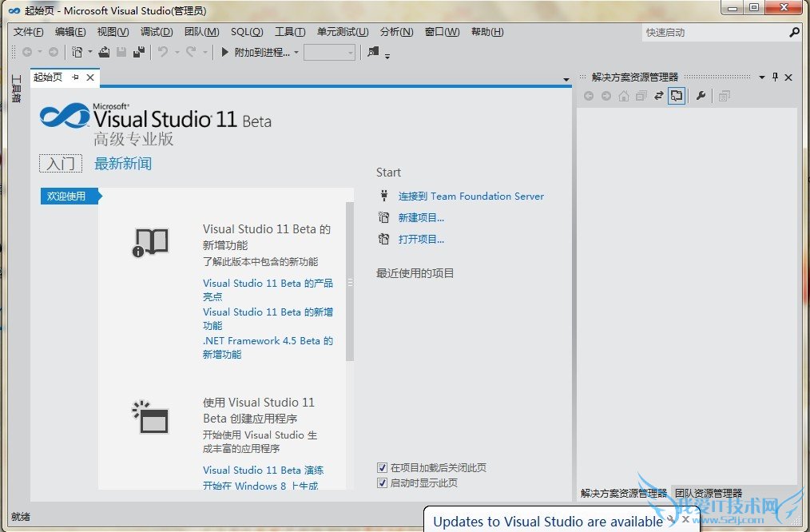Uncheck 在项目加载后关闭此页 checkbox

[x=382, y=468]
